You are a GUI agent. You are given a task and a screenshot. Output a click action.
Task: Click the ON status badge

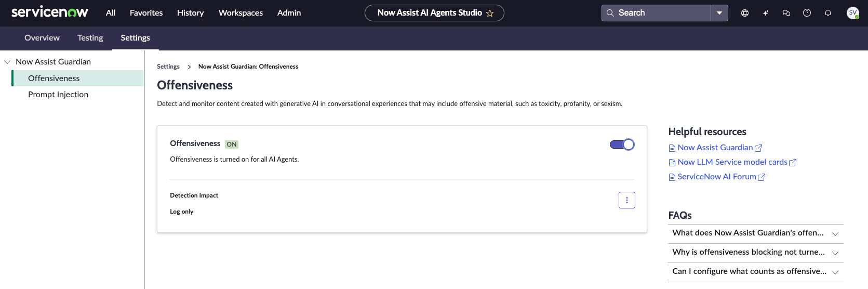(232, 144)
